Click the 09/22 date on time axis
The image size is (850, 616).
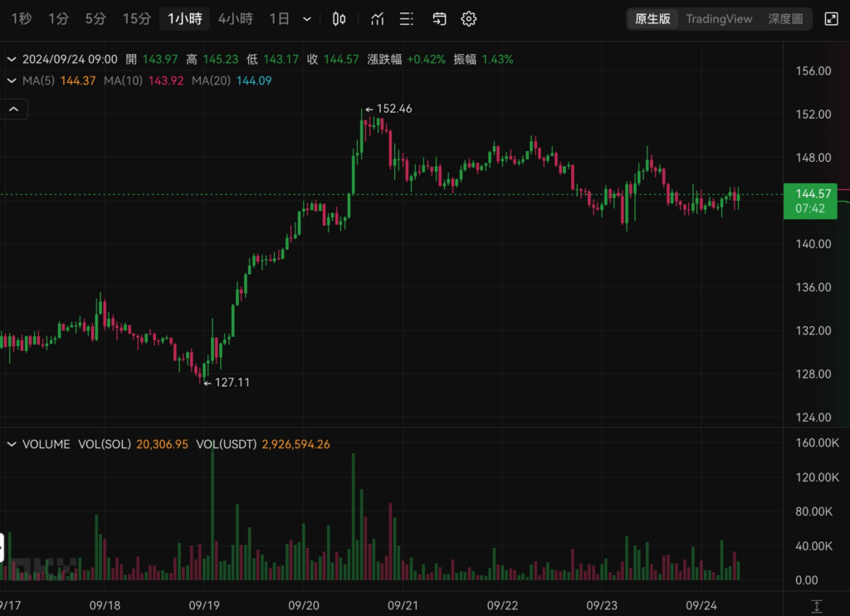[502, 605]
